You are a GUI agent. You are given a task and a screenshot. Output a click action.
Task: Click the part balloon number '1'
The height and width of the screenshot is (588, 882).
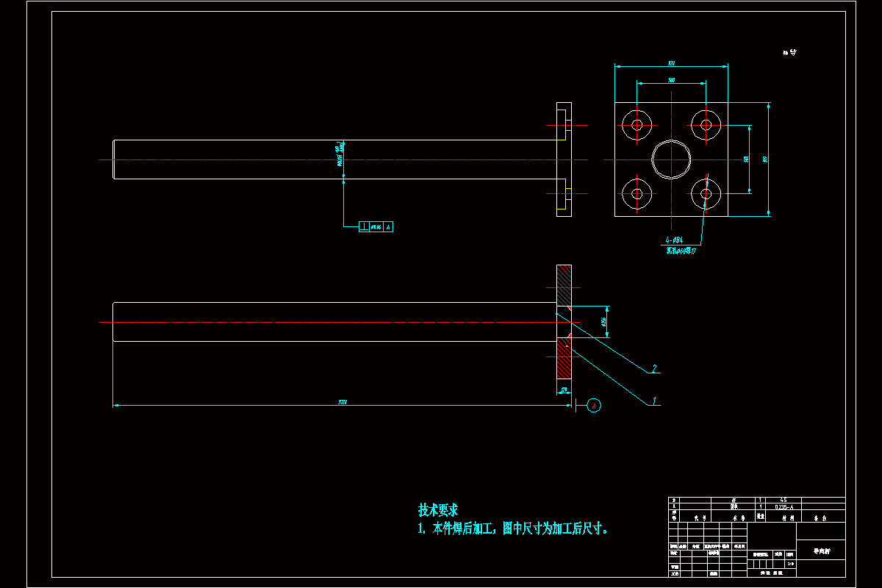click(654, 401)
